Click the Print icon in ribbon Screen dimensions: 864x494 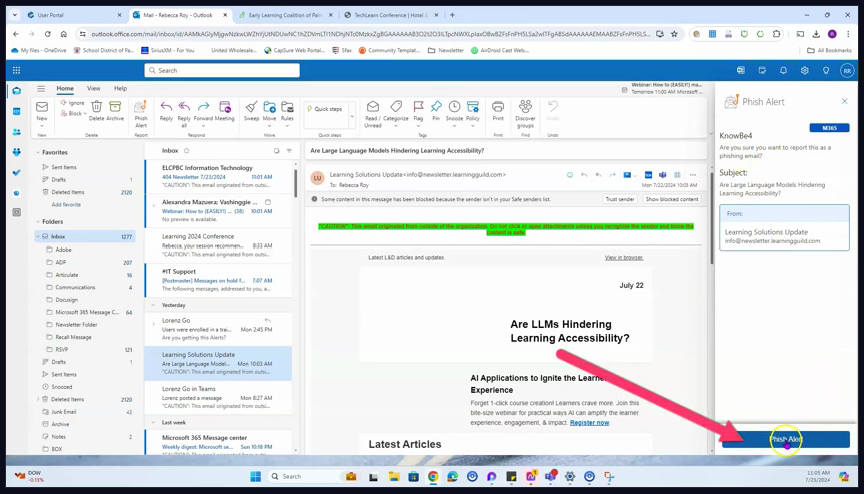click(x=498, y=106)
